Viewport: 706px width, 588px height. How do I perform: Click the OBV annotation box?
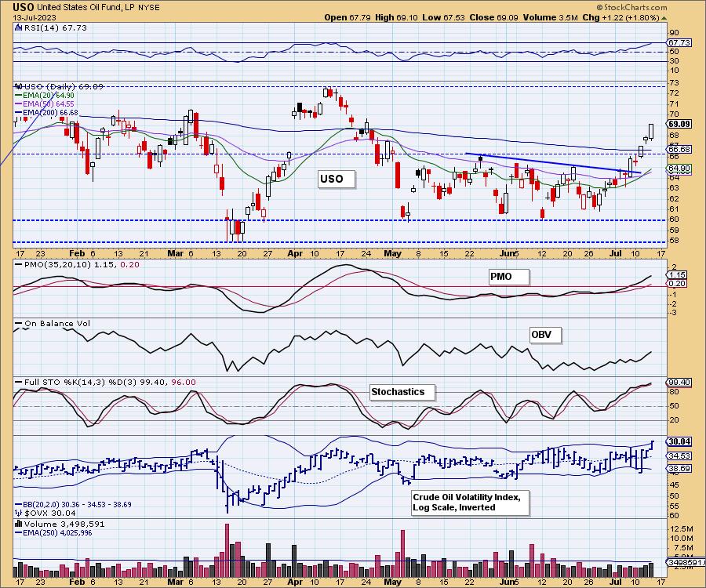point(546,336)
